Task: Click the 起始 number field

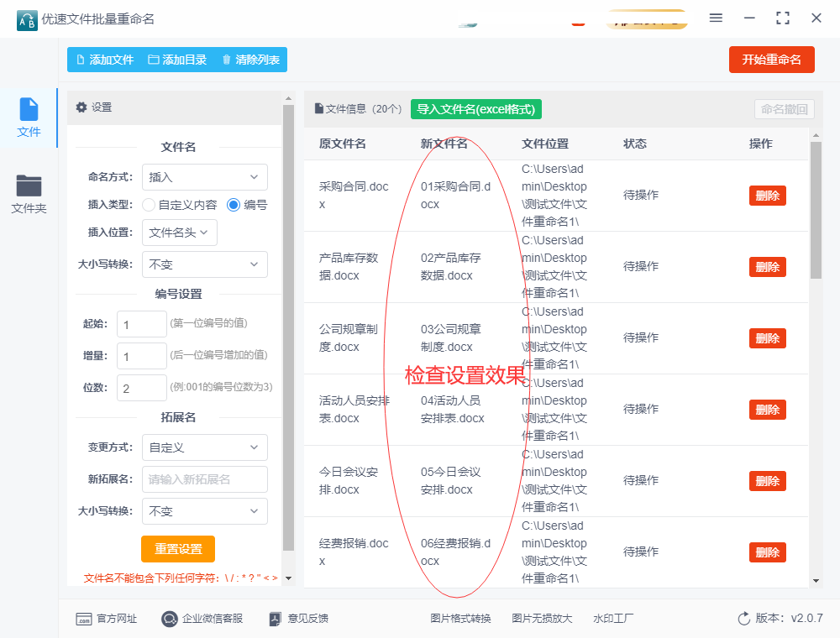Action: [142, 324]
